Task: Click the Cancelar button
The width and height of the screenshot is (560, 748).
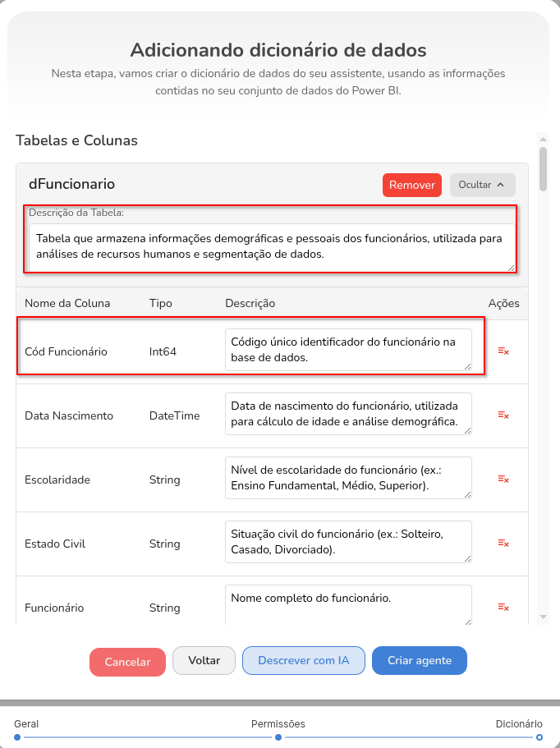Action: point(127,662)
